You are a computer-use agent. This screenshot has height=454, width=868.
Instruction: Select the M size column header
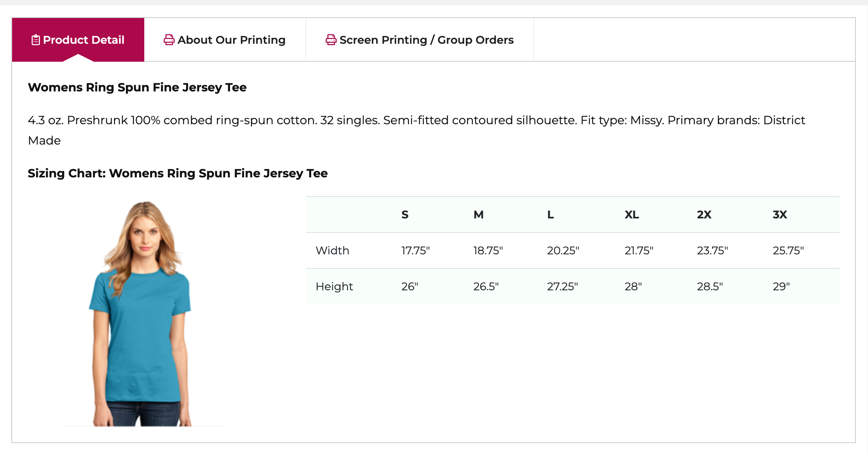tap(479, 214)
